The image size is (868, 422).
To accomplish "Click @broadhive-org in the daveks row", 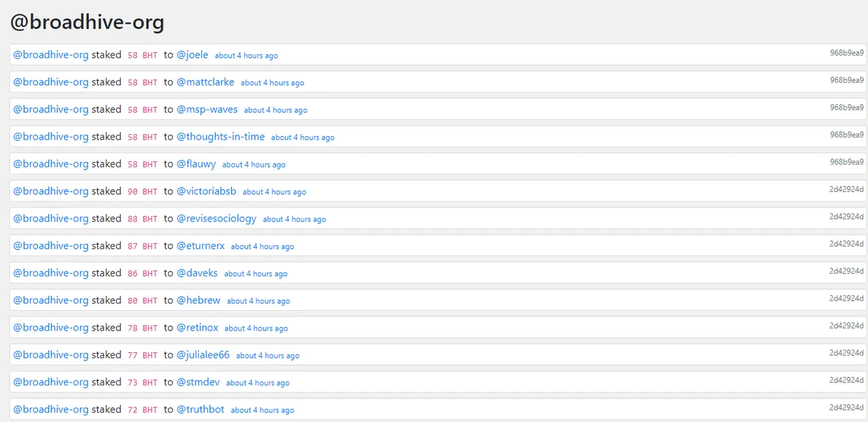I will pos(51,272).
